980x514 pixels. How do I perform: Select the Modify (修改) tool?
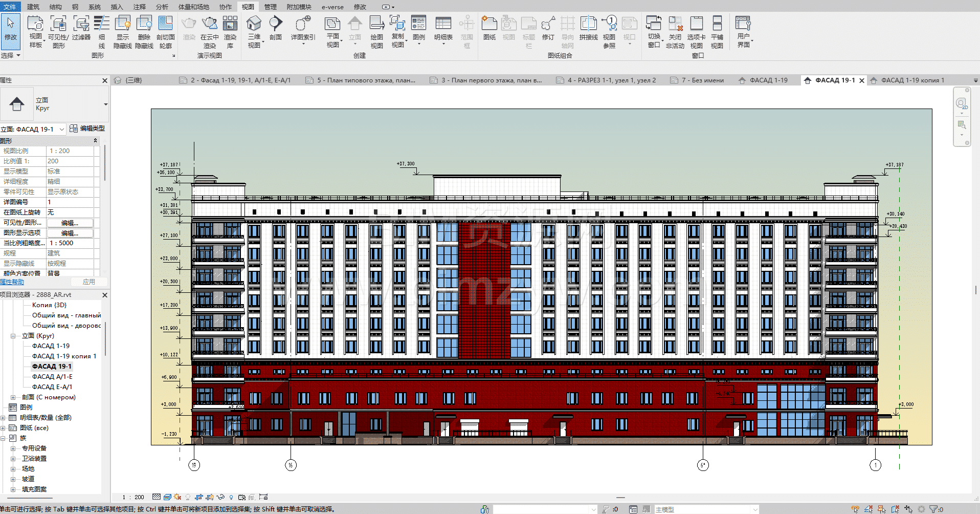point(11,31)
